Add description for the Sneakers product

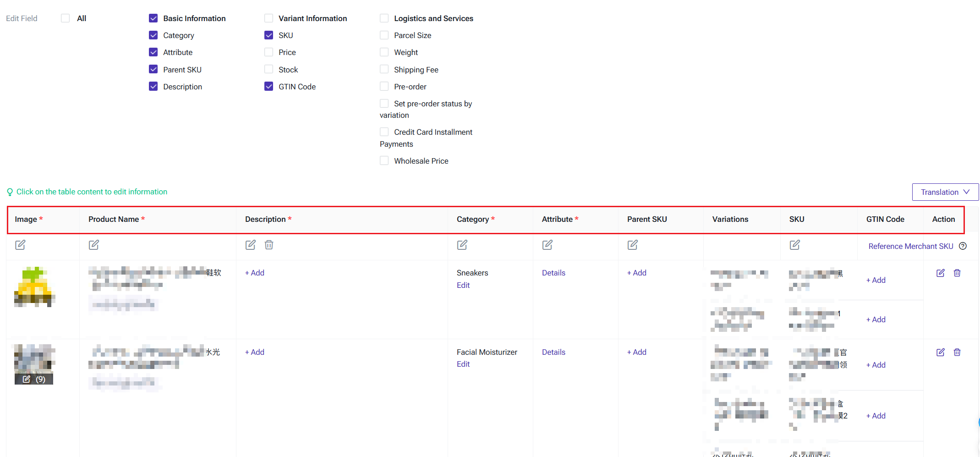pyautogui.click(x=255, y=273)
